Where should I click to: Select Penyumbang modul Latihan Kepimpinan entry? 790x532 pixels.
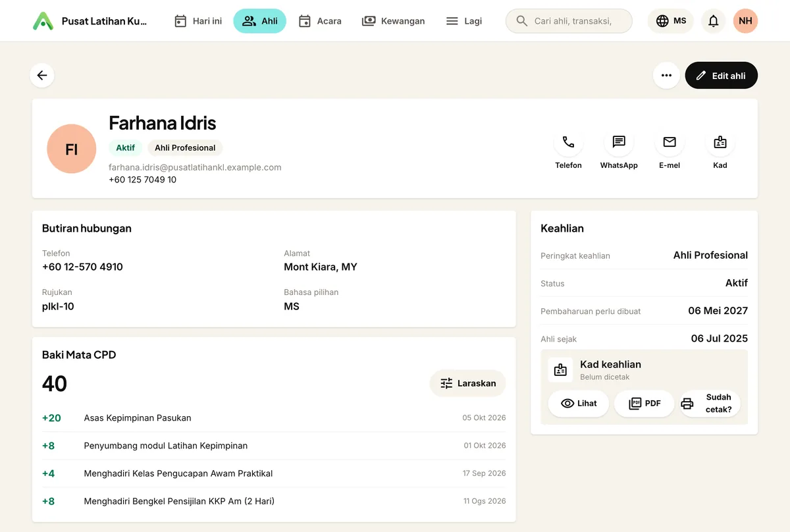click(x=274, y=446)
